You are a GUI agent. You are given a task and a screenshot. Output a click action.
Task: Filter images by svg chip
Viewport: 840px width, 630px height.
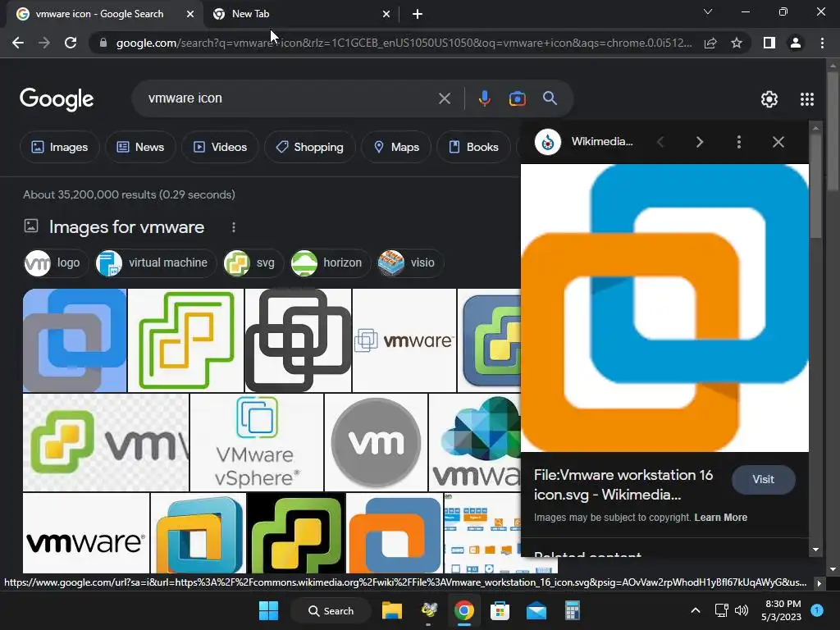coord(253,263)
